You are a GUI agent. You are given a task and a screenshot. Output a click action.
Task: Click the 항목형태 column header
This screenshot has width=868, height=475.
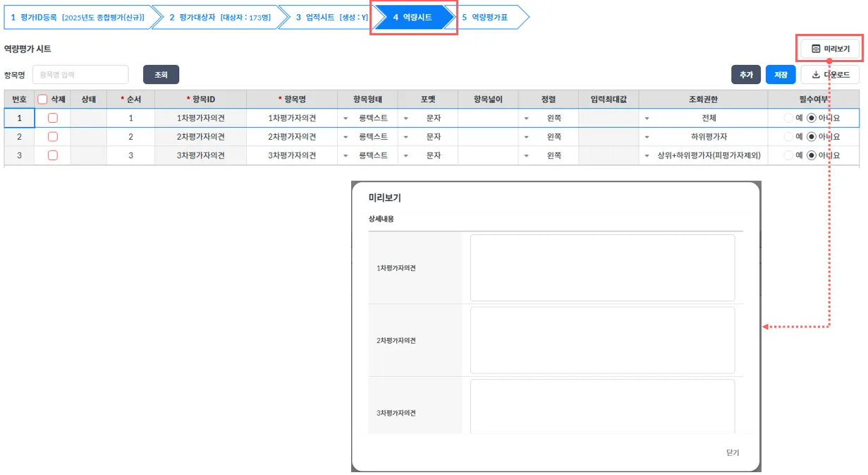point(367,100)
